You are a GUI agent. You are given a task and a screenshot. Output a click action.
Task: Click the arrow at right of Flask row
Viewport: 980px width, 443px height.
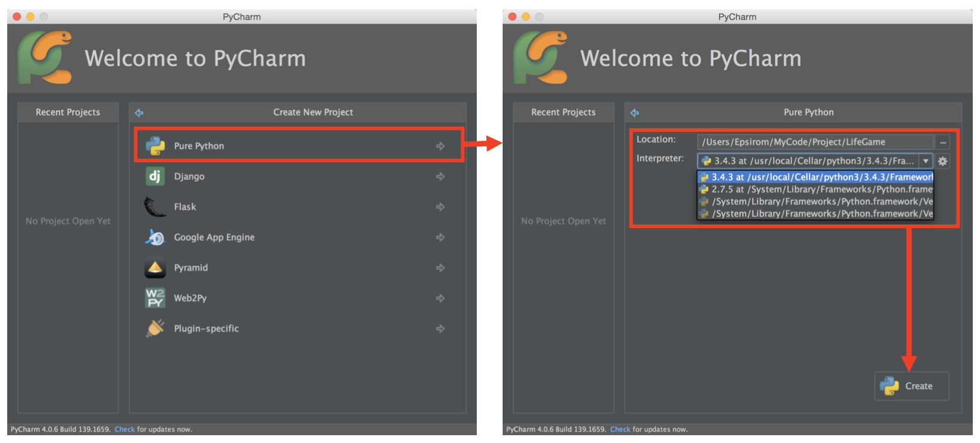pyautogui.click(x=441, y=206)
